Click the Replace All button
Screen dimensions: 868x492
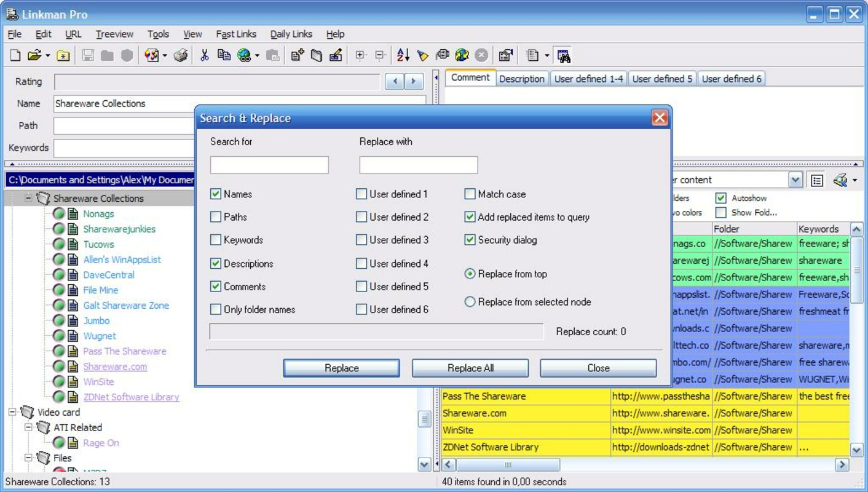[470, 368]
